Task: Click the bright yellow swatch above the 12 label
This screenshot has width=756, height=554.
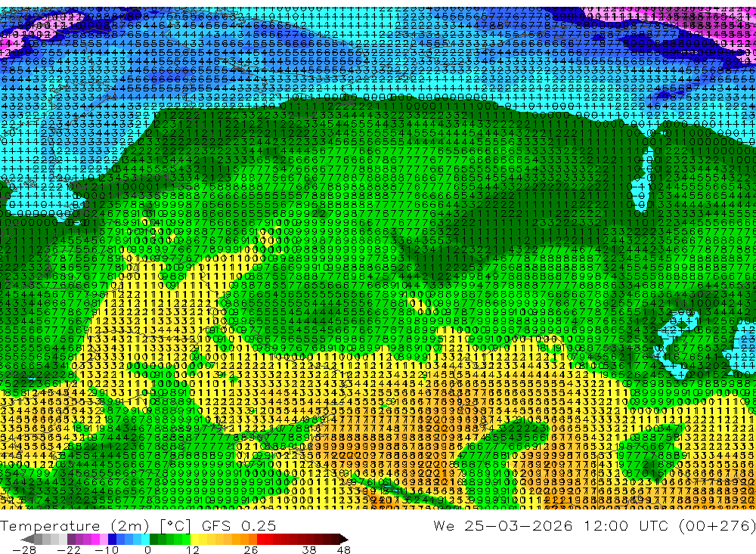Action: (x=195, y=539)
